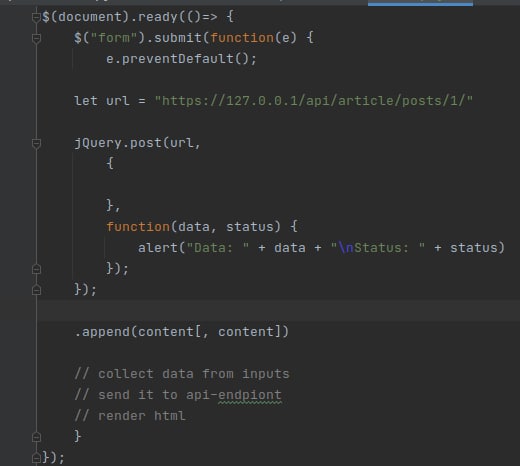
Task: Click fold end marker beside alert callback closing
Action: 36,269
